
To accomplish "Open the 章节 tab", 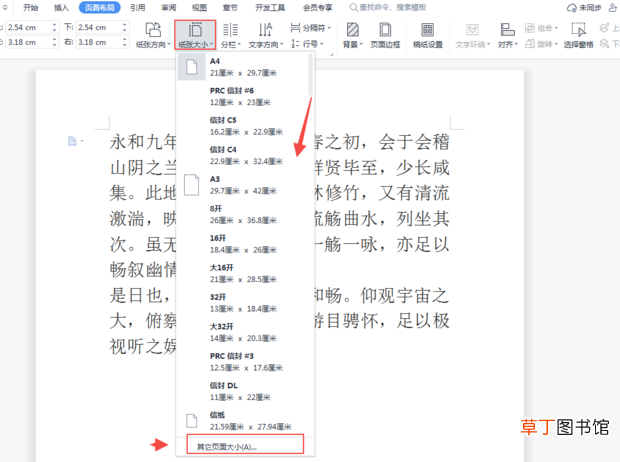I will [230, 8].
